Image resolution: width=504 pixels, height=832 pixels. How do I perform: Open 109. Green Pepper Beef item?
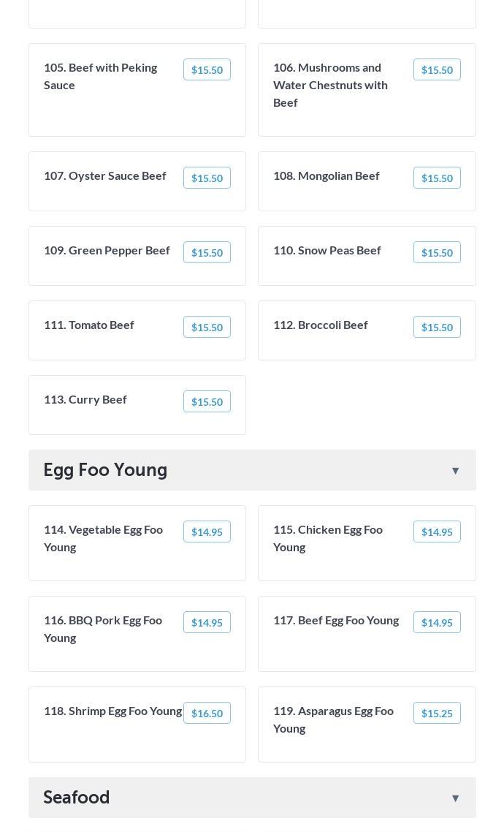point(107,250)
